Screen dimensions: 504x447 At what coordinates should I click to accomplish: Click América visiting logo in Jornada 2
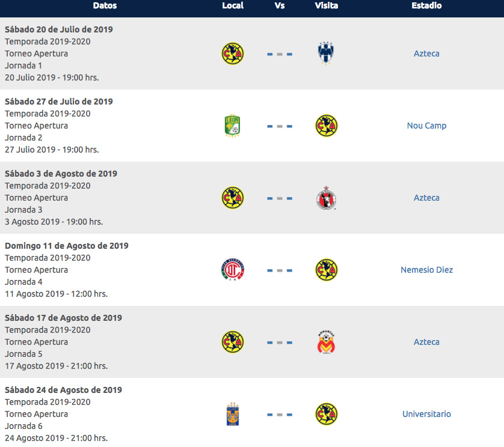(x=326, y=126)
